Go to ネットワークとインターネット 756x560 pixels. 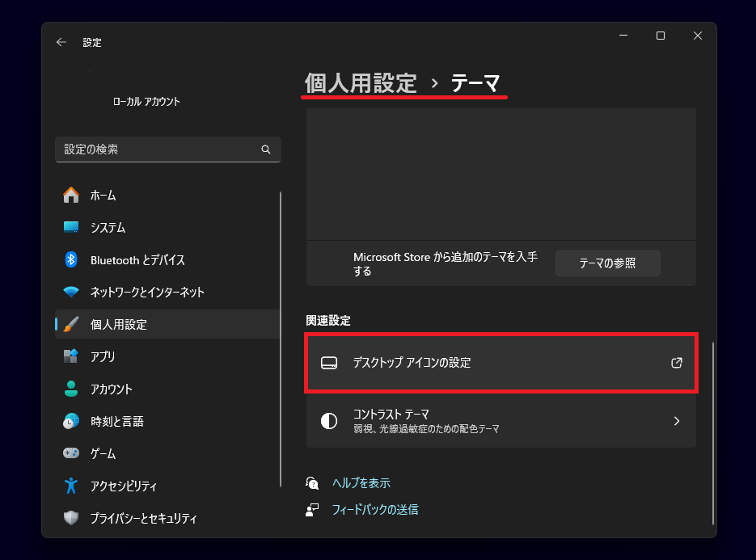167,292
